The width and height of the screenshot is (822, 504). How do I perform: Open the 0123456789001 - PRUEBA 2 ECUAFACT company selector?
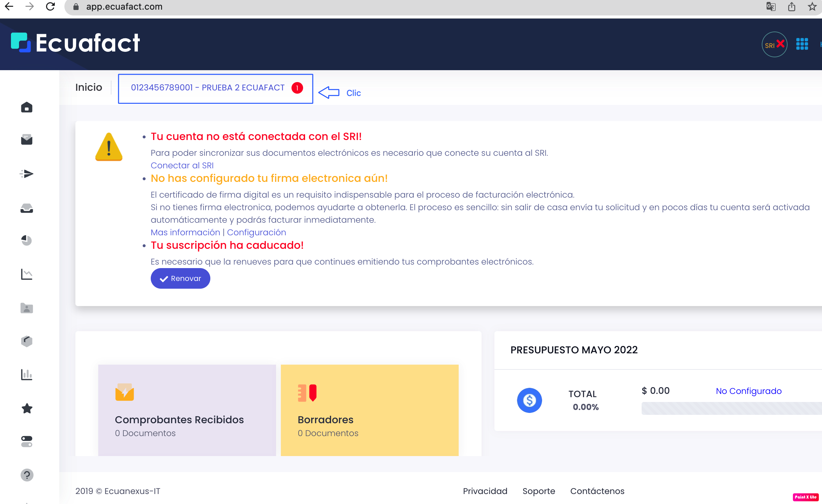(215, 88)
